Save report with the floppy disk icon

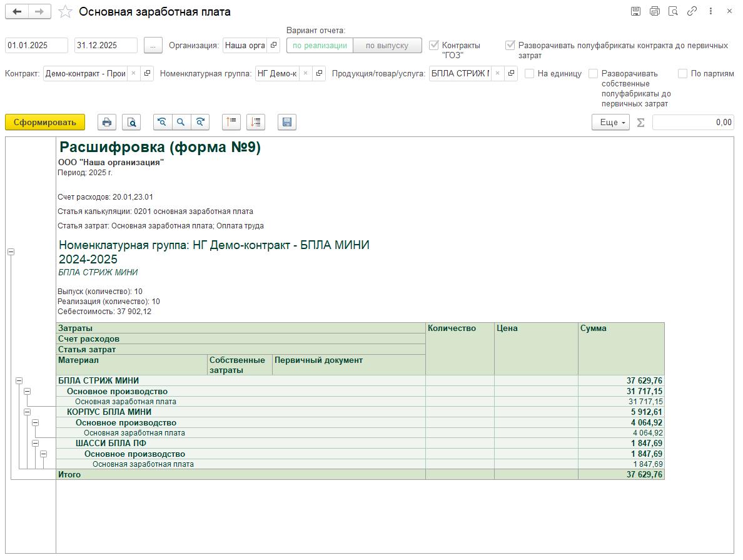286,123
